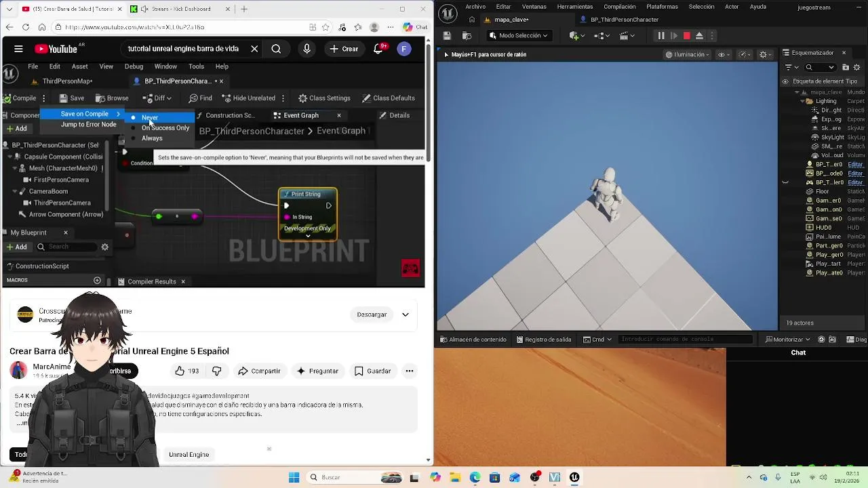
Task: Open YouTube notifications bell
Action: (x=379, y=49)
